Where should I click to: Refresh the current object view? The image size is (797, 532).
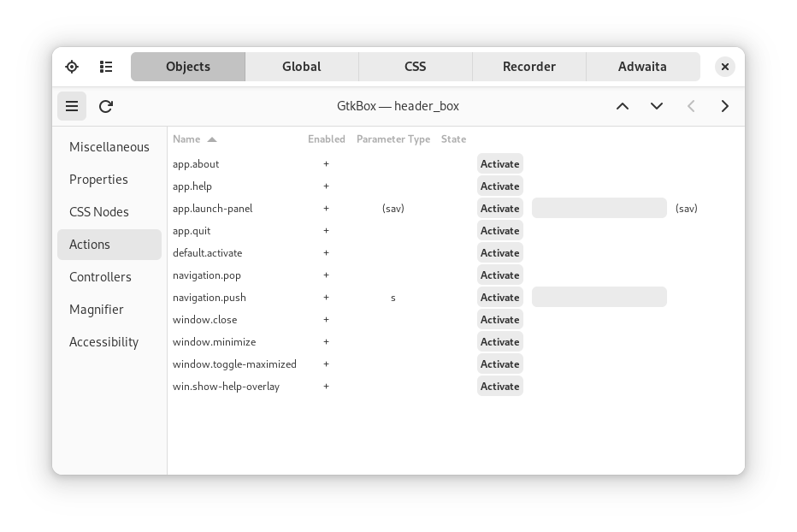[105, 106]
